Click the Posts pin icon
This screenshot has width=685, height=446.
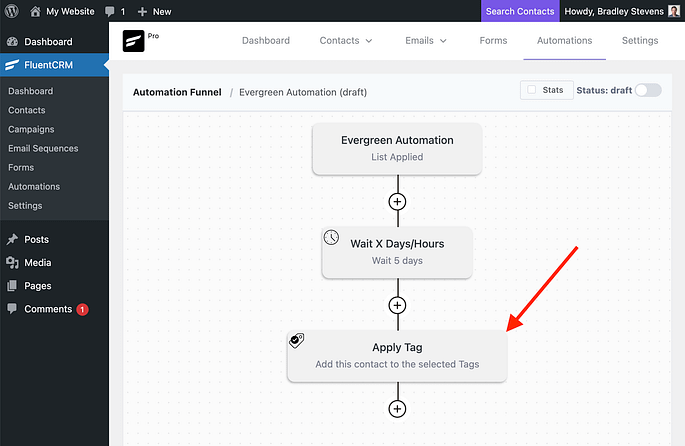(x=12, y=239)
